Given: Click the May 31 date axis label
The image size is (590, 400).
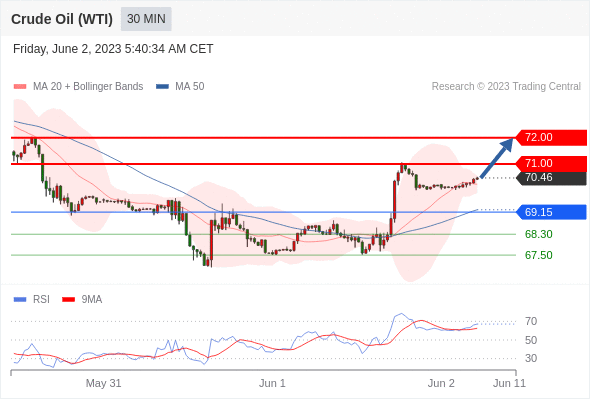Looking at the screenshot, I should tap(103, 383).
